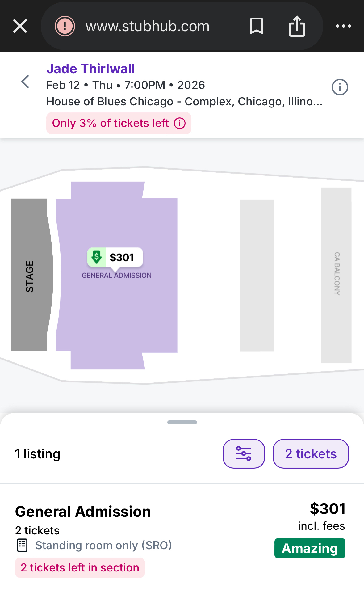Tap the site security warning icon
The image size is (364, 590).
65,26
